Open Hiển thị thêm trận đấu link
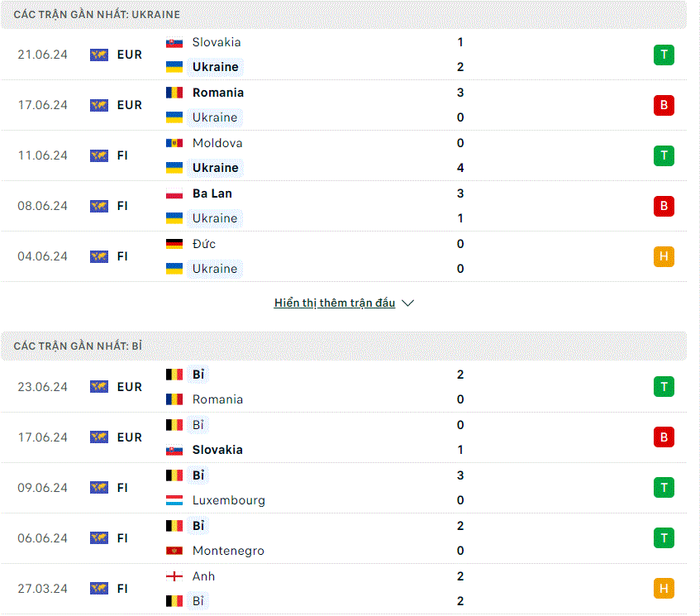The width and height of the screenshot is (700, 616). [x=335, y=303]
